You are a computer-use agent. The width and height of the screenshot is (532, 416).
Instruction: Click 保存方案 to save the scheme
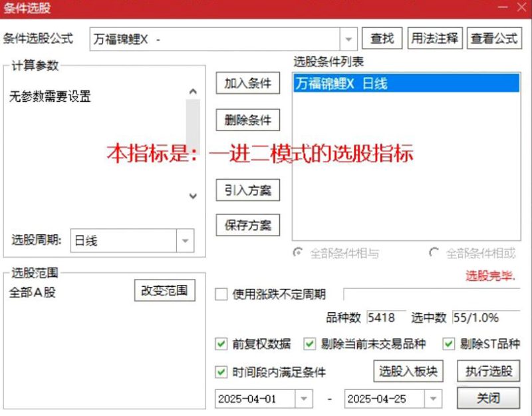click(247, 224)
